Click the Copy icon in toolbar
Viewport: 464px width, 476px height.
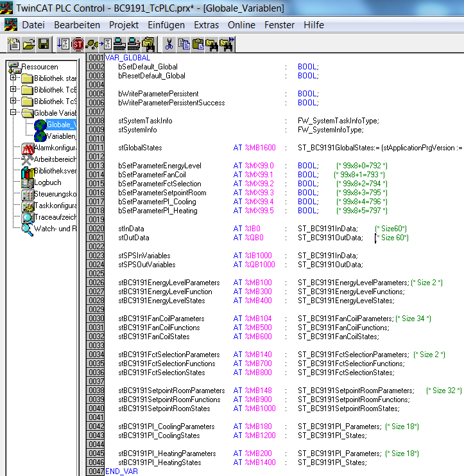click(184, 44)
